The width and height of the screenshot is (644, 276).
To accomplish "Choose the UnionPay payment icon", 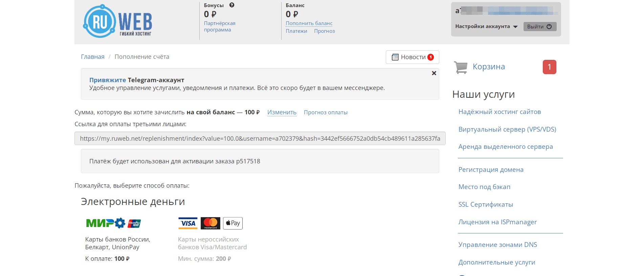I will click(x=134, y=223).
